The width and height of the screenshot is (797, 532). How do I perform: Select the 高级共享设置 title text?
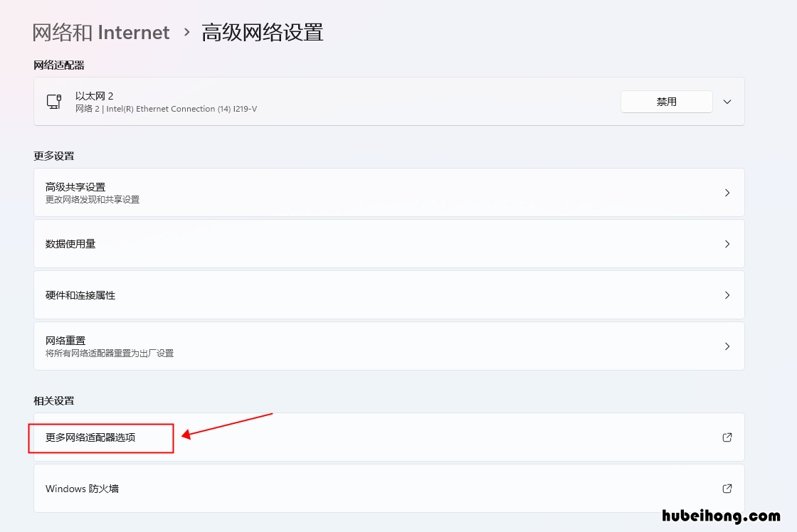(75, 187)
